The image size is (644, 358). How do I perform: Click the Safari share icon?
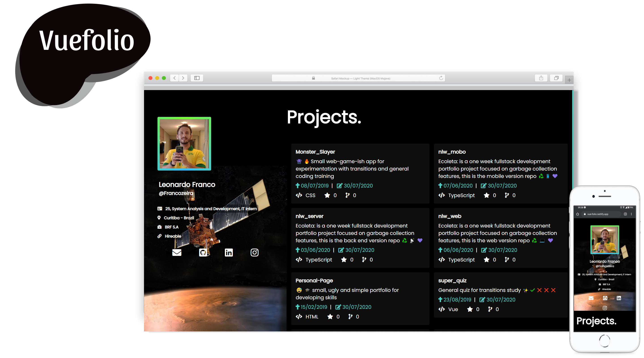[x=541, y=78]
